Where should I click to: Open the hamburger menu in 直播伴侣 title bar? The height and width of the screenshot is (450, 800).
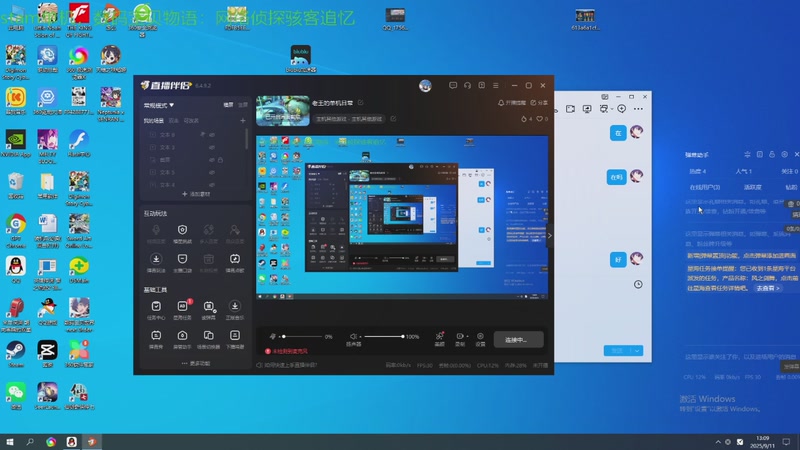pos(495,85)
